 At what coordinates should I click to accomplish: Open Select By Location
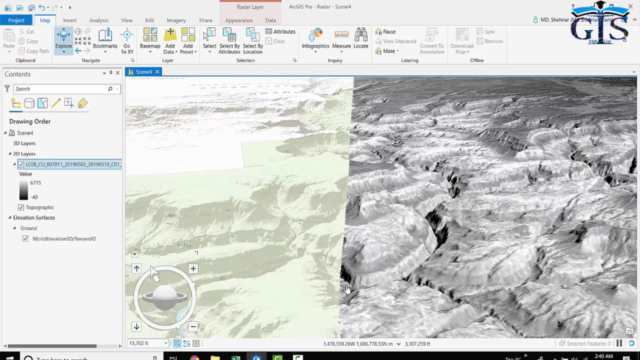pyautogui.click(x=253, y=40)
